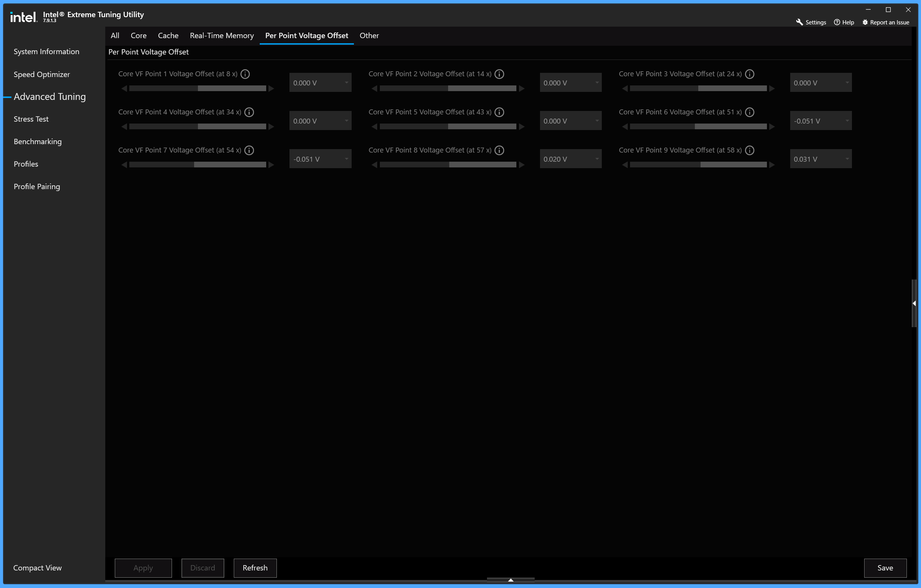This screenshot has height=588, width=921.
Task: Decrease VF Point 5 offset with left arrow
Action: [375, 127]
